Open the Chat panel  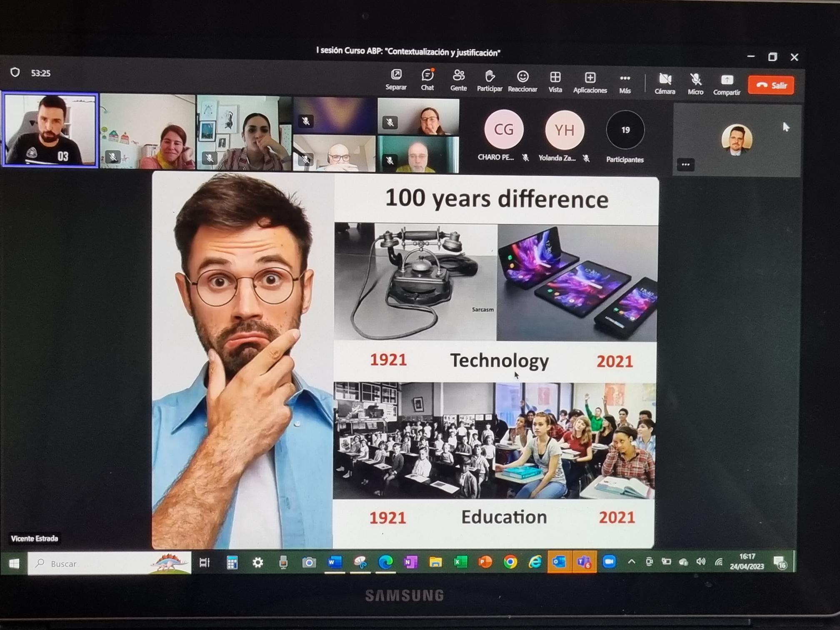point(427,80)
